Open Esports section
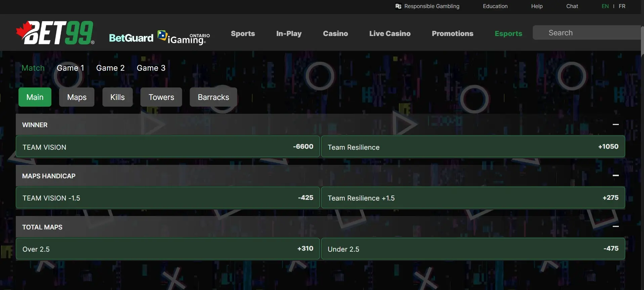This screenshot has width=644, height=290. pyautogui.click(x=508, y=33)
